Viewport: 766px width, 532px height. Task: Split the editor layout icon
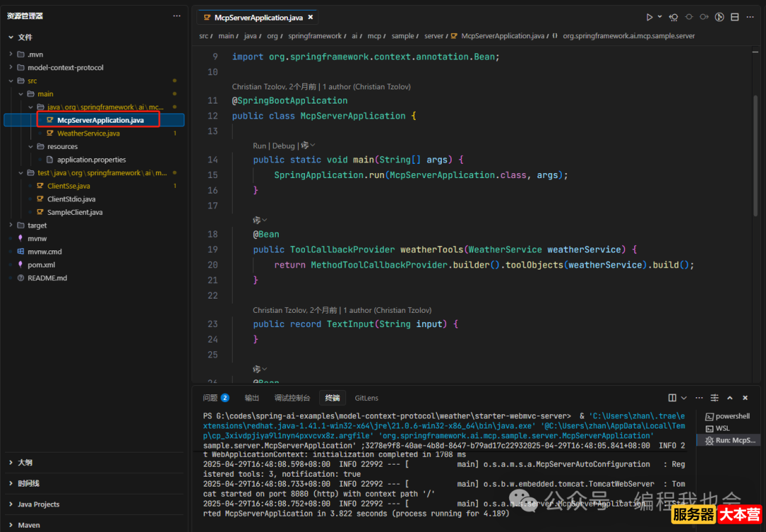pos(735,17)
